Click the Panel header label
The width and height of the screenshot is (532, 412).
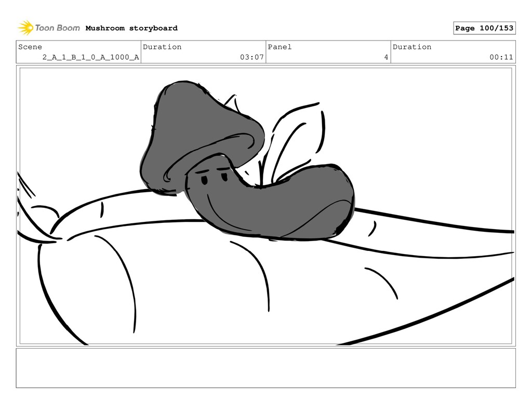(x=280, y=47)
